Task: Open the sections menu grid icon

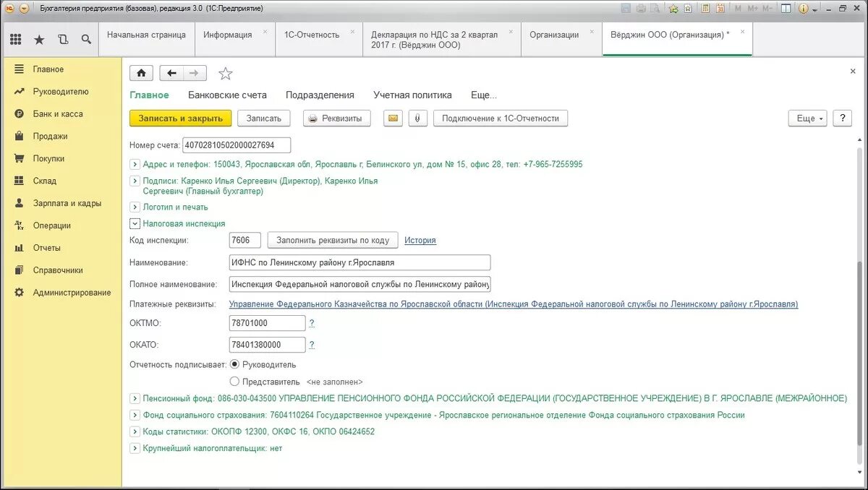Action: [x=15, y=40]
